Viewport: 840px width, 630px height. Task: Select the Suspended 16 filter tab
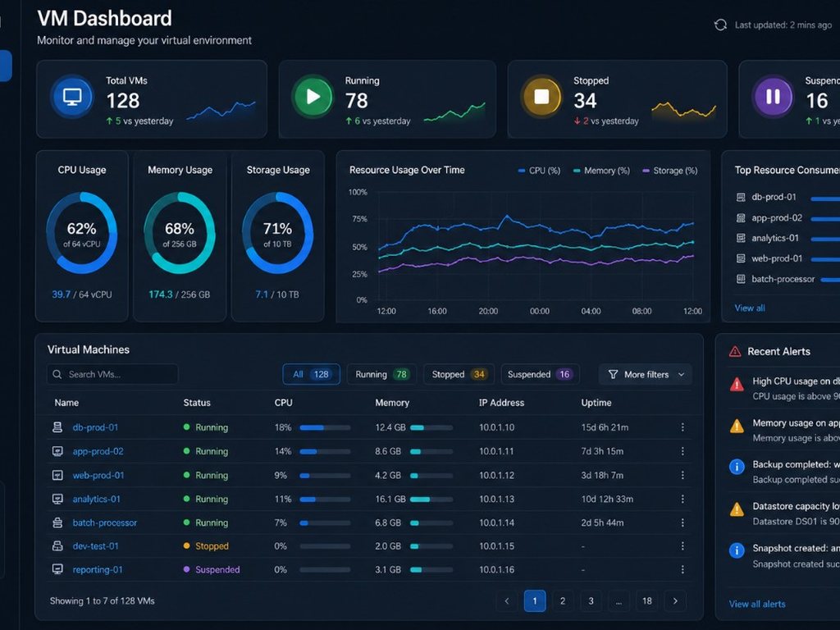click(540, 374)
